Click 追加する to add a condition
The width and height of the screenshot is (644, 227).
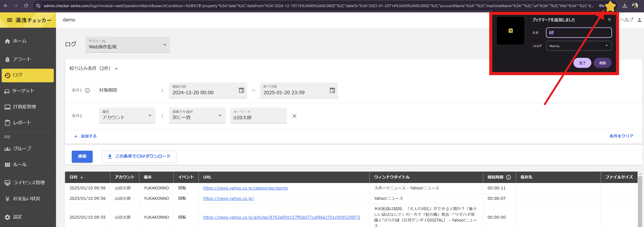pos(85,136)
